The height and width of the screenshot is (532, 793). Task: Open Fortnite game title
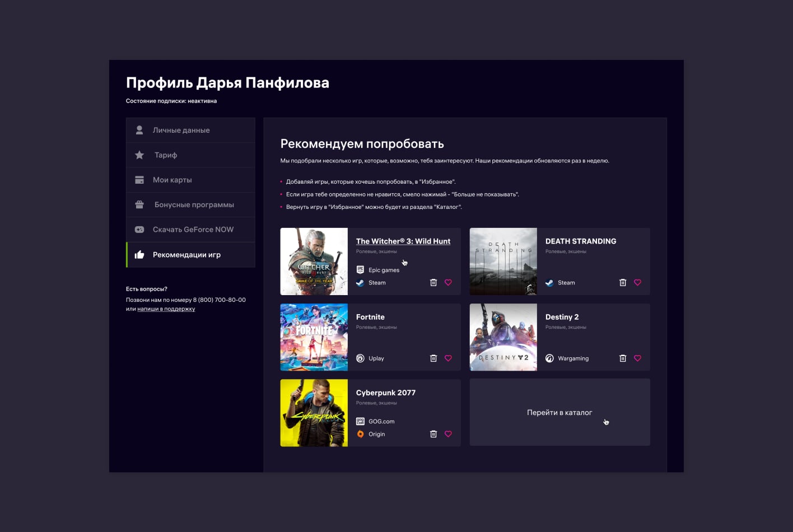pyautogui.click(x=370, y=317)
